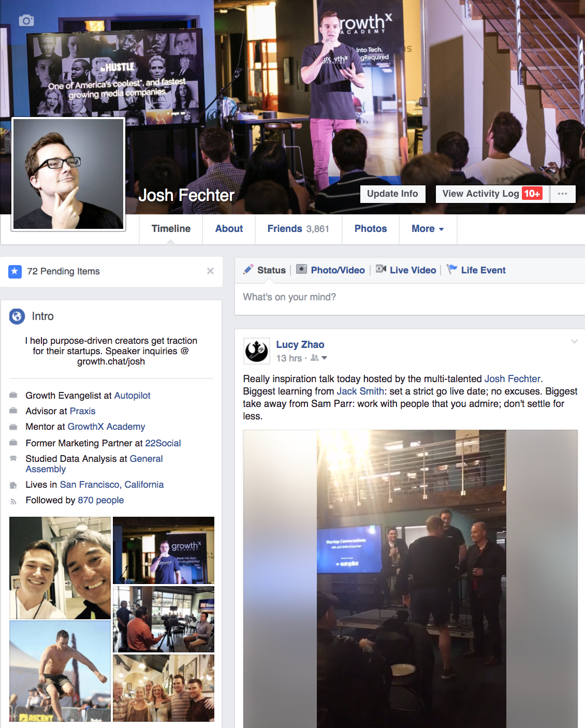Image resolution: width=585 pixels, height=728 pixels.
Task: Open the three-dots options button on cover
Action: pos(563,194)
